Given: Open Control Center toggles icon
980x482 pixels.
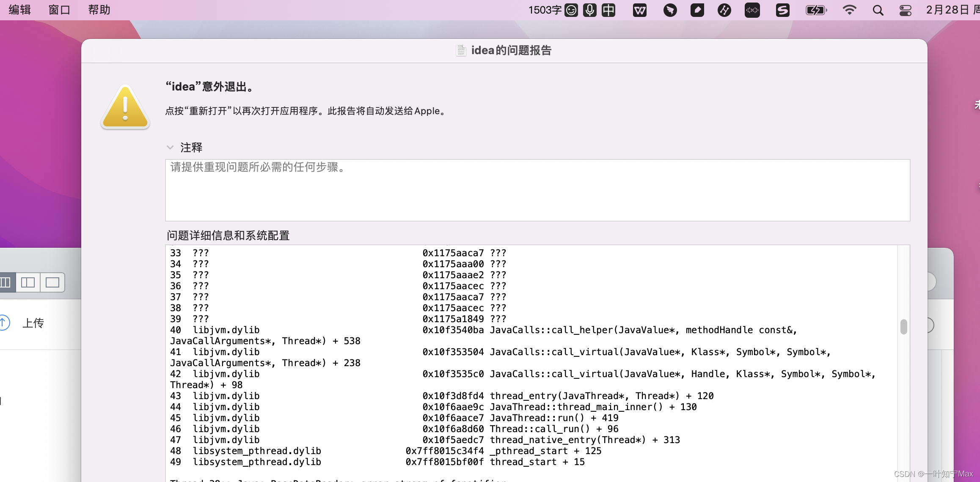Looking at the screenshot, I should (905, 10).
